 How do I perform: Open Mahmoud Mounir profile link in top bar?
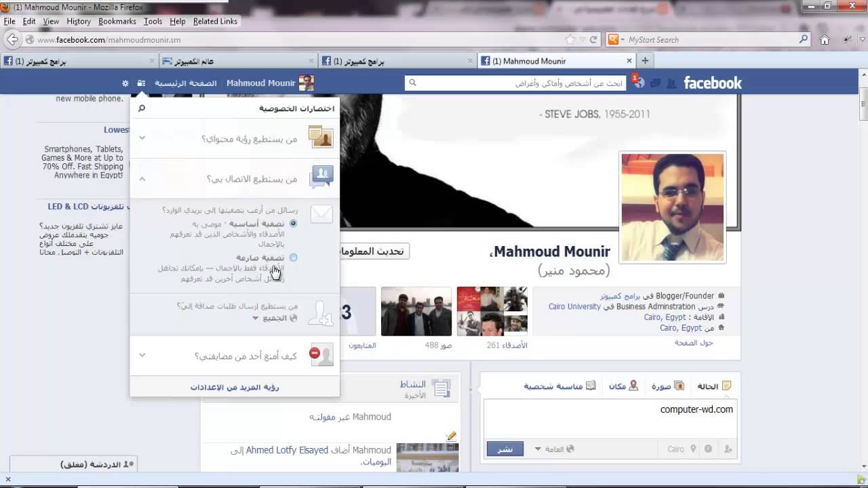pos(270,83)
